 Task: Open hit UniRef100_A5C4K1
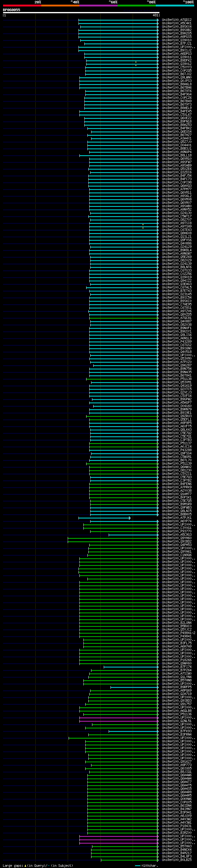click(x=176, y=23)
